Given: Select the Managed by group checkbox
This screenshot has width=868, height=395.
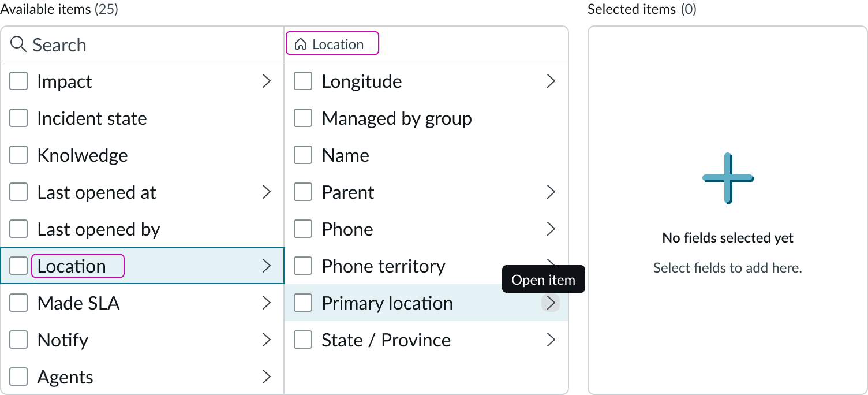Looking at the screenshot, I should pyautogui.click(x=303, y=118).
